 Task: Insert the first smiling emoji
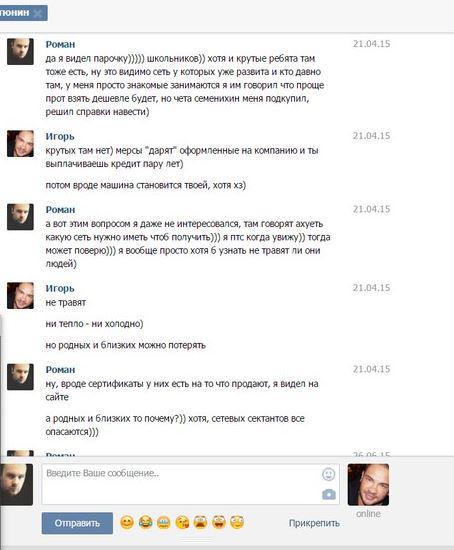point(127,522)
